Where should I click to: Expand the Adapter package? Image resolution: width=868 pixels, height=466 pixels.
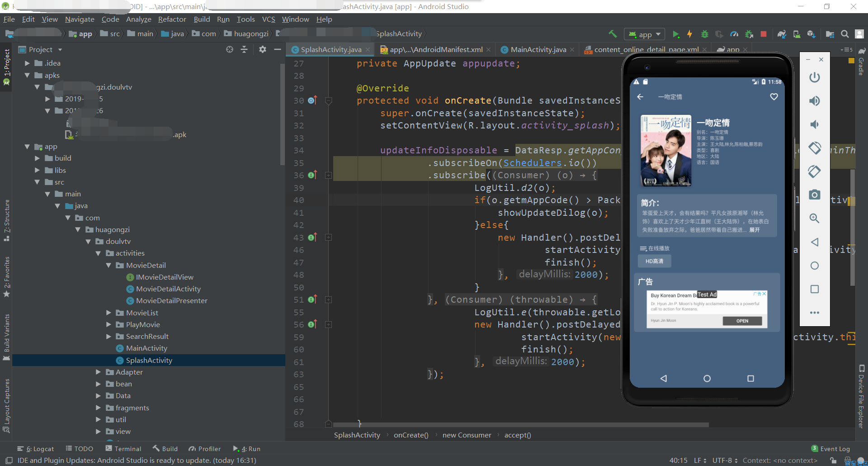[98, 372]
